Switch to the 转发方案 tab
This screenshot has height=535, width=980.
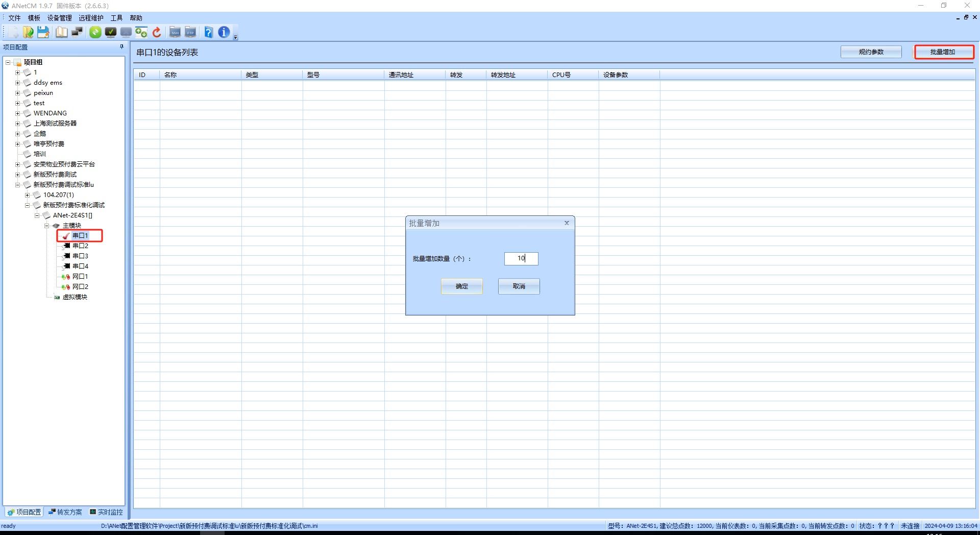tap(65, 512)
